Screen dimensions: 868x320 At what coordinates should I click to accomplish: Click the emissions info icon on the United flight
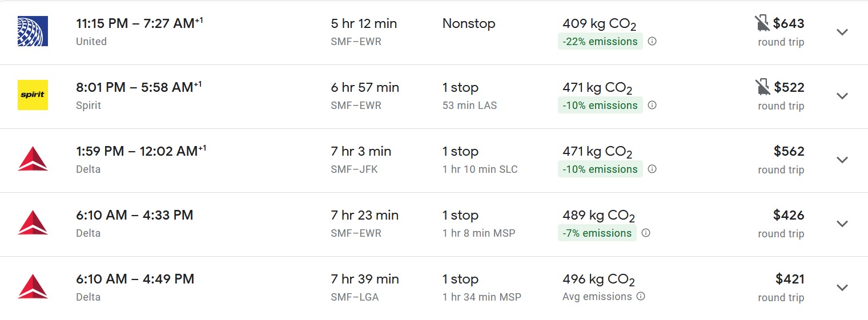652,42
